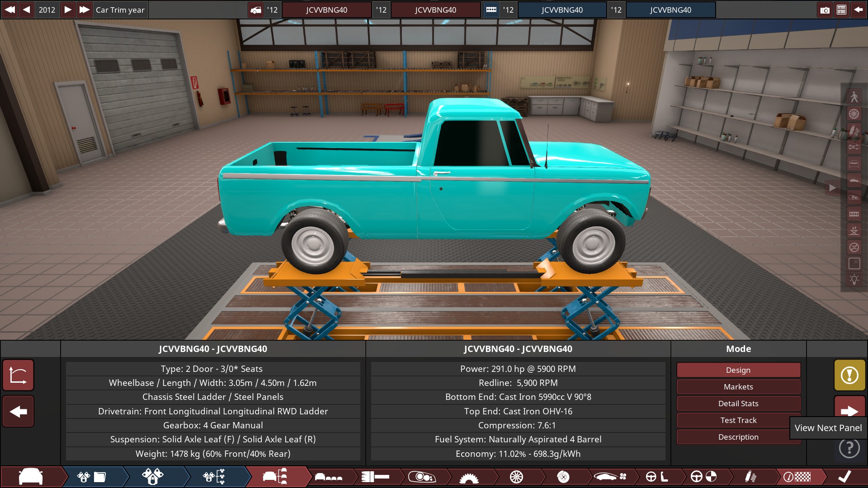868x488 pixels.
Task: Click 'Fuel System: Naturally Aspirated 4 Barrel' row
Action: point(518,439)
